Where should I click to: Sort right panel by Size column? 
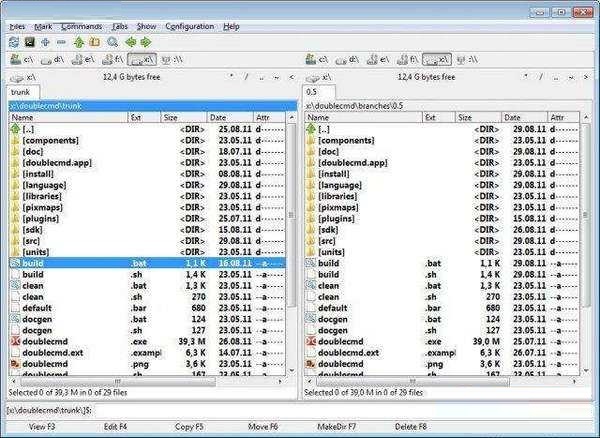478,117
